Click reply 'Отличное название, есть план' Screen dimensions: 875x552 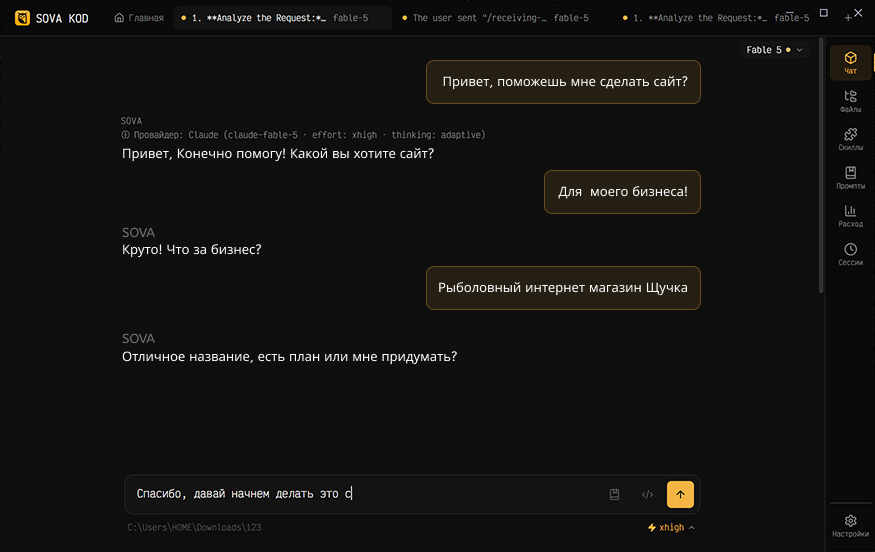(289, 357)
